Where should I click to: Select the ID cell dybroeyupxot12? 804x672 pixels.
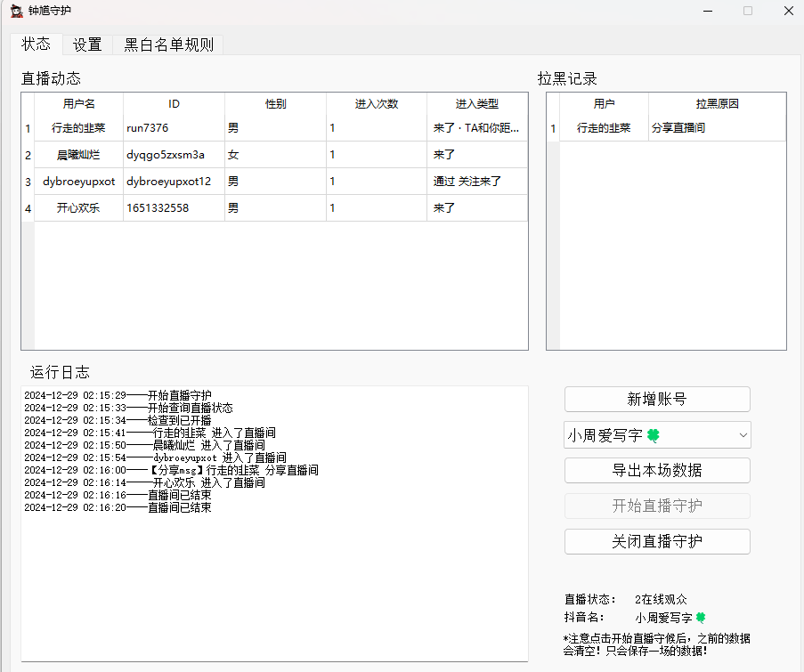(x=174, y=181)
